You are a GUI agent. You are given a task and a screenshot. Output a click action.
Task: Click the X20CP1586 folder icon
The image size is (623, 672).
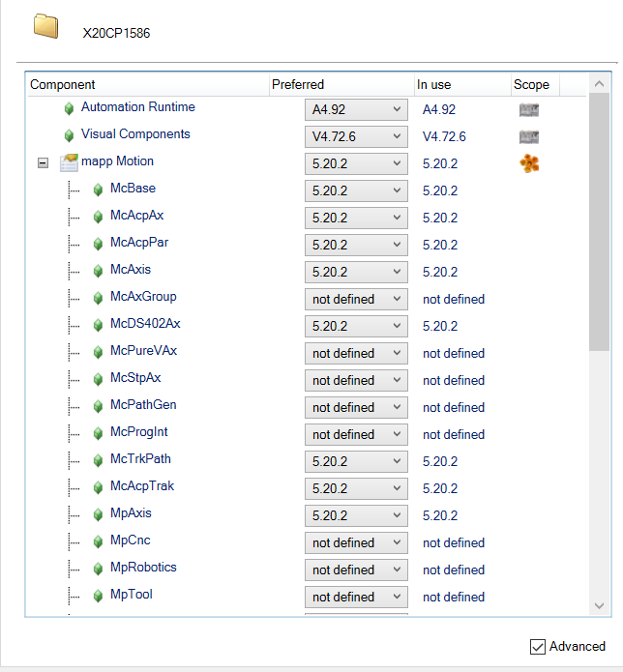click(45, 26)
